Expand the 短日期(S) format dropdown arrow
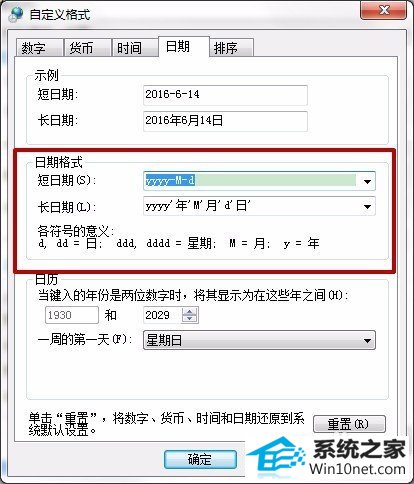This screenshot has width=414, height=484. (x=367, y=181)
